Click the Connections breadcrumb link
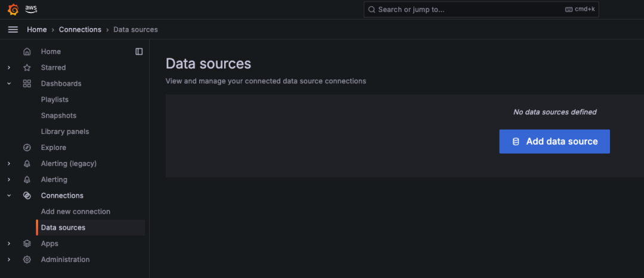 point(80,29)
